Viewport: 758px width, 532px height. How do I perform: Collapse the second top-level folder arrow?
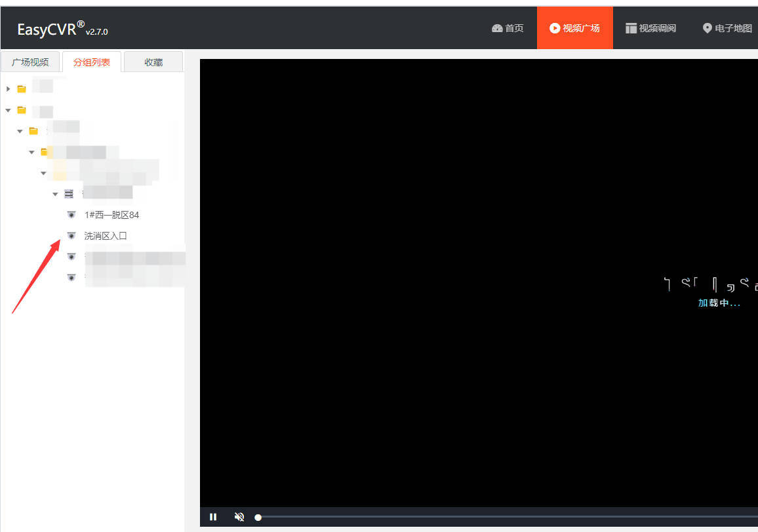pyautogui.click(x=9, y=110)
